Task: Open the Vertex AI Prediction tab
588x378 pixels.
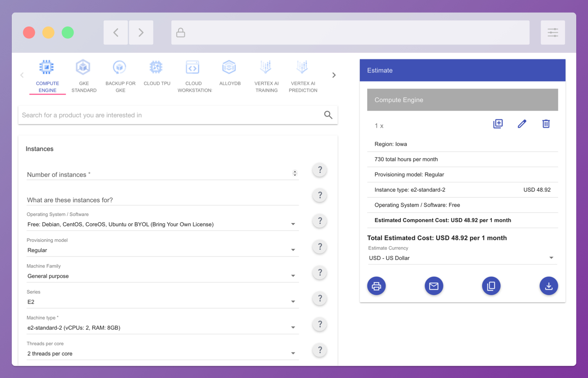Action: (303, 76)
